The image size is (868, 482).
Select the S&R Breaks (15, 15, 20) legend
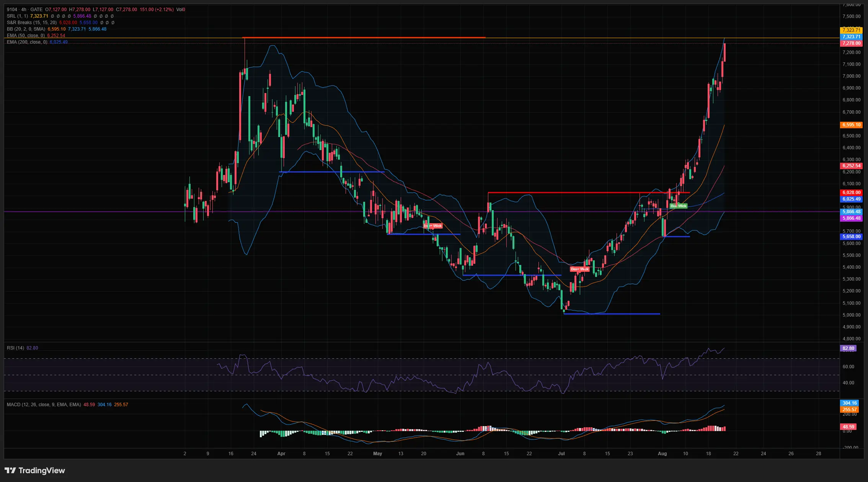[32, 23]
